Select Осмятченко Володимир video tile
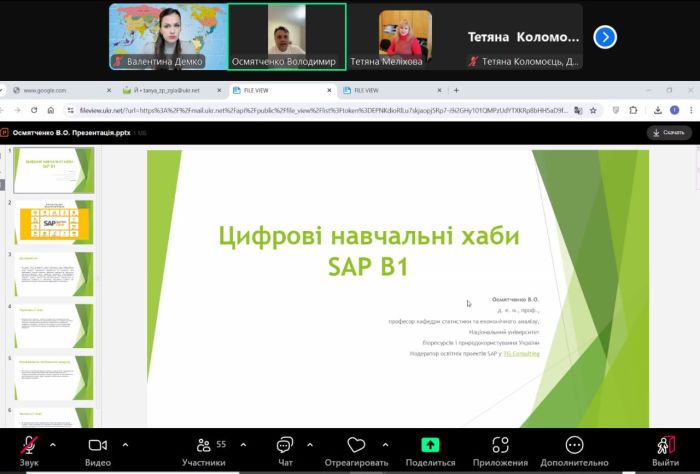The height and width of the screenshot is (474, 700). click(287, 37)
